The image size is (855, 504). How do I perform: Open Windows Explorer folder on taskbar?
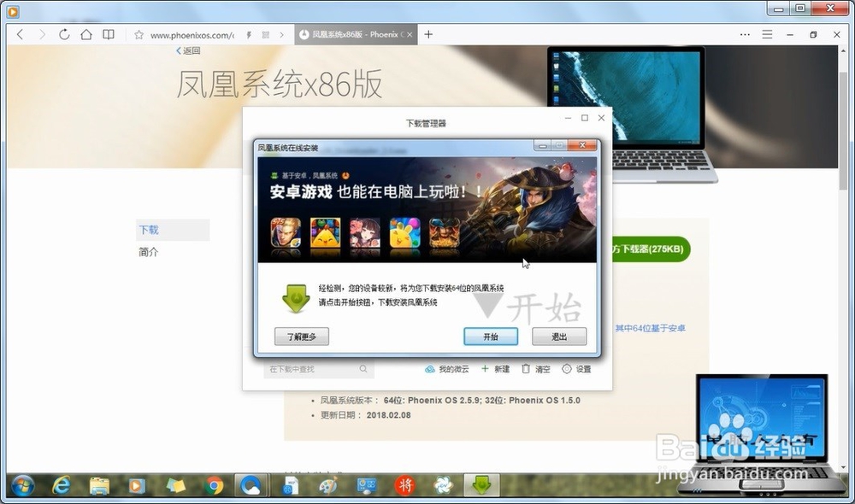(99, 485)
